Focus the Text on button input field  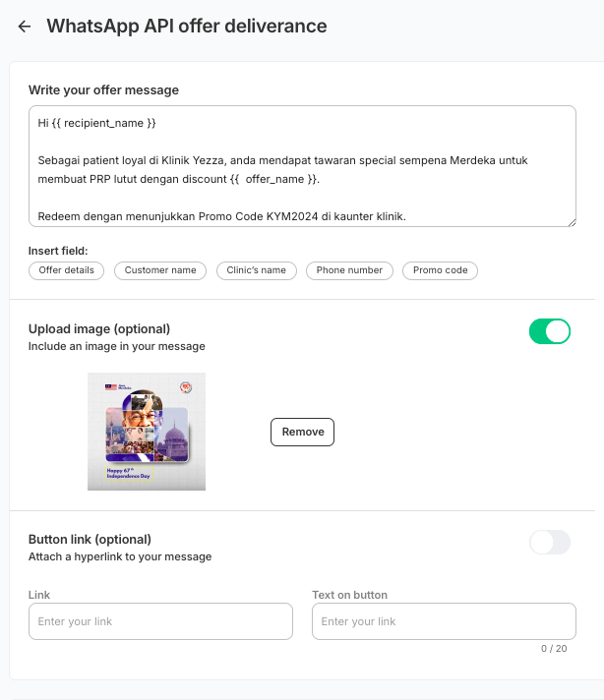coord(443,621)
